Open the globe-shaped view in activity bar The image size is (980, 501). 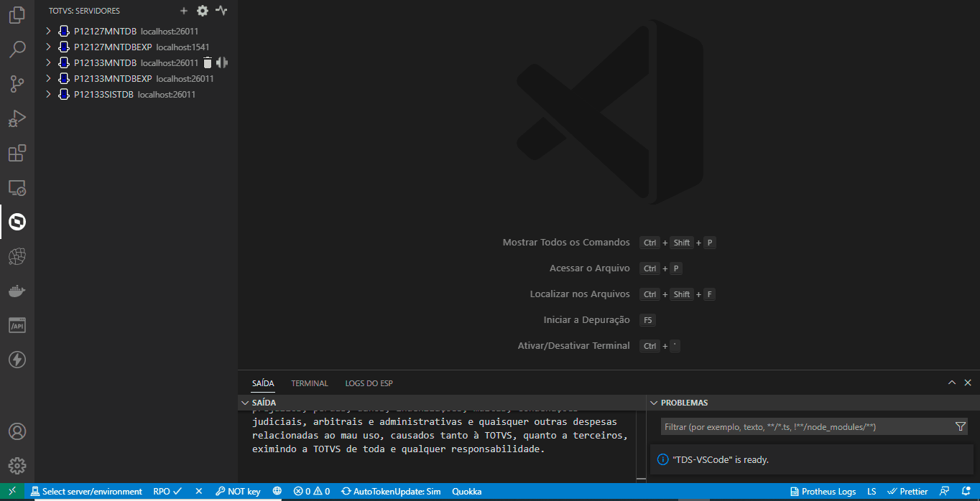pos(17,256)
